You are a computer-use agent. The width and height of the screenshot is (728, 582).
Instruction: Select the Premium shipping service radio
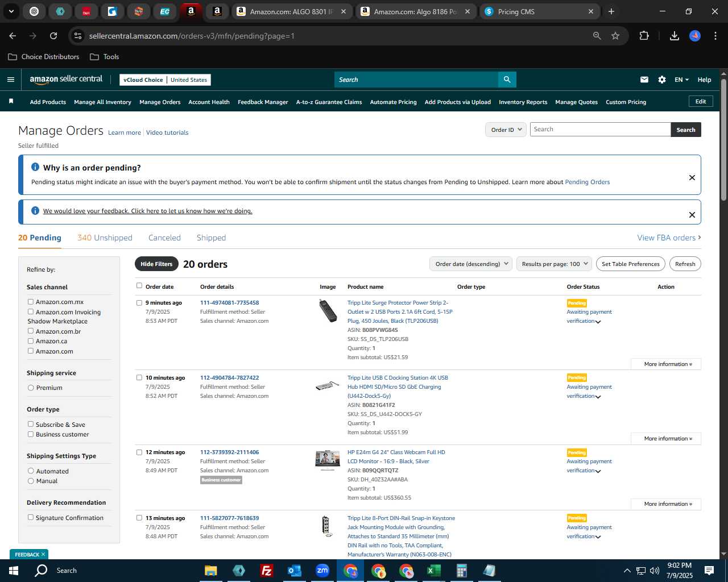pos(31,388)
